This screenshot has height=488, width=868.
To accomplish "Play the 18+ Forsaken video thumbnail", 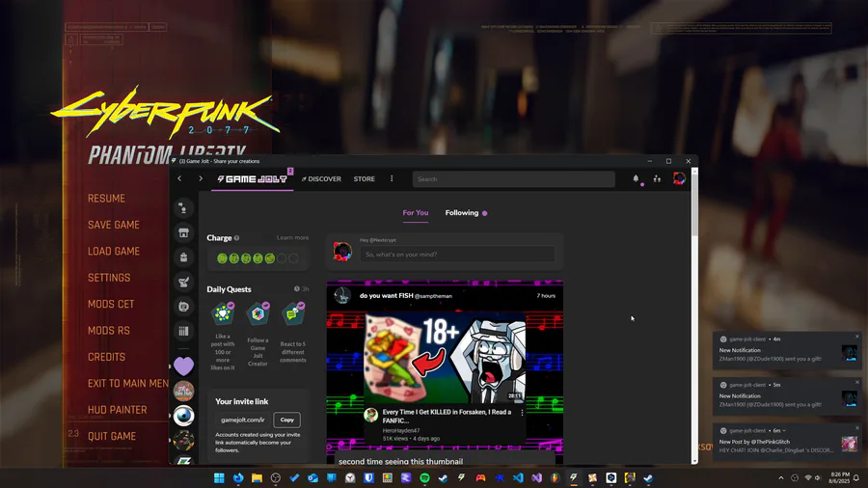I will 445,358.
